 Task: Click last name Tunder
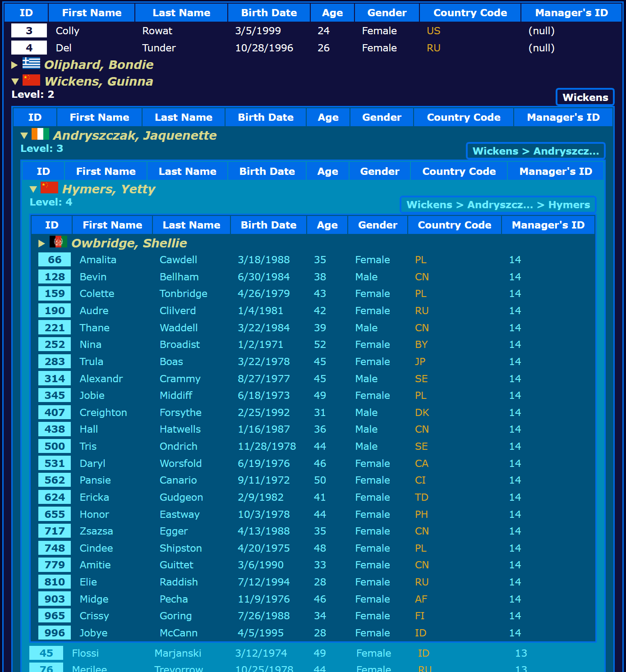[x=159, y=48]
